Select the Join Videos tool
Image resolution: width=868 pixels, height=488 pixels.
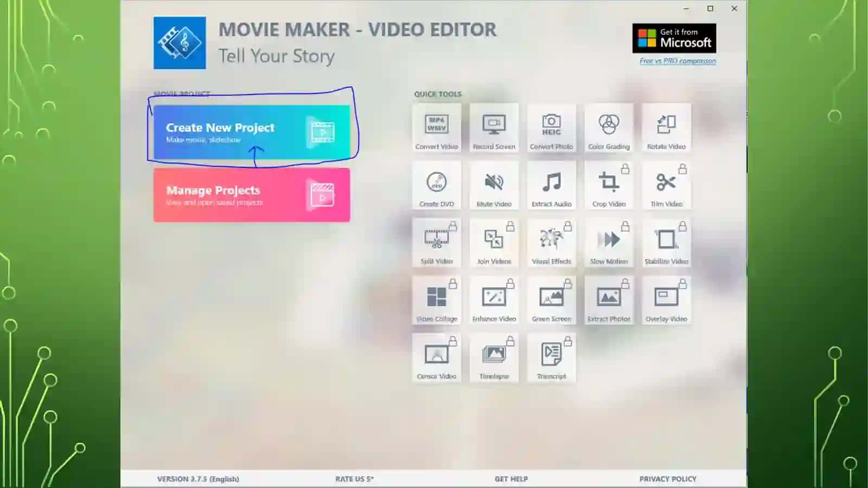tap(494, 243)
